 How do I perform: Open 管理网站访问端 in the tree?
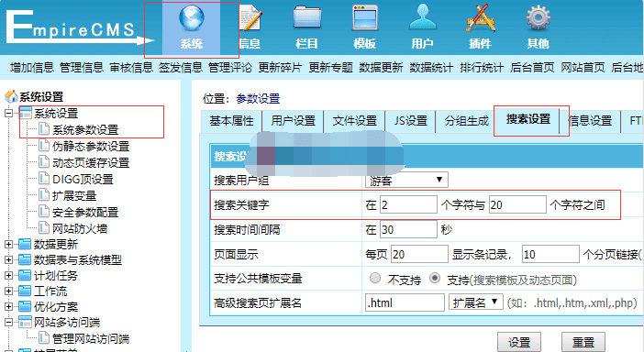[91, 338]
